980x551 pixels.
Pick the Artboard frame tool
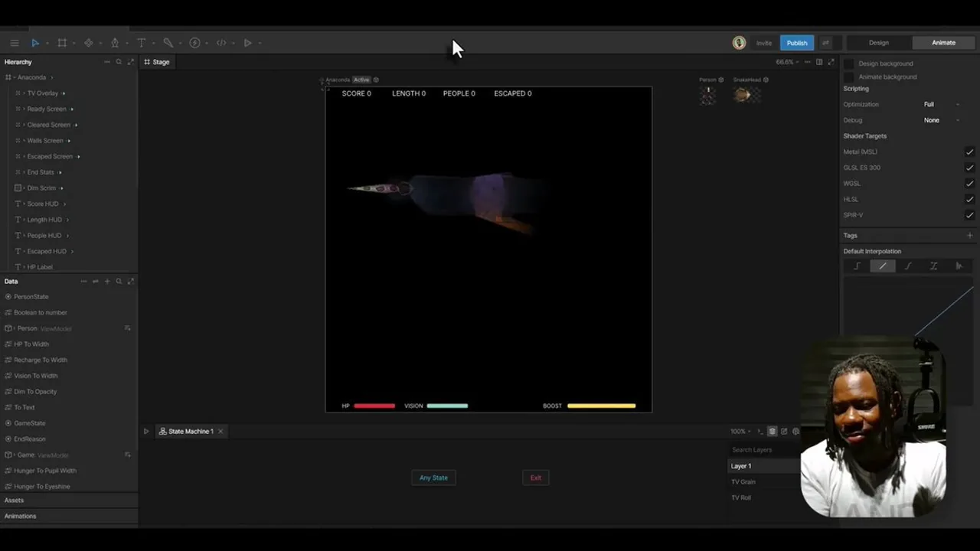click(x=62, y=43)
